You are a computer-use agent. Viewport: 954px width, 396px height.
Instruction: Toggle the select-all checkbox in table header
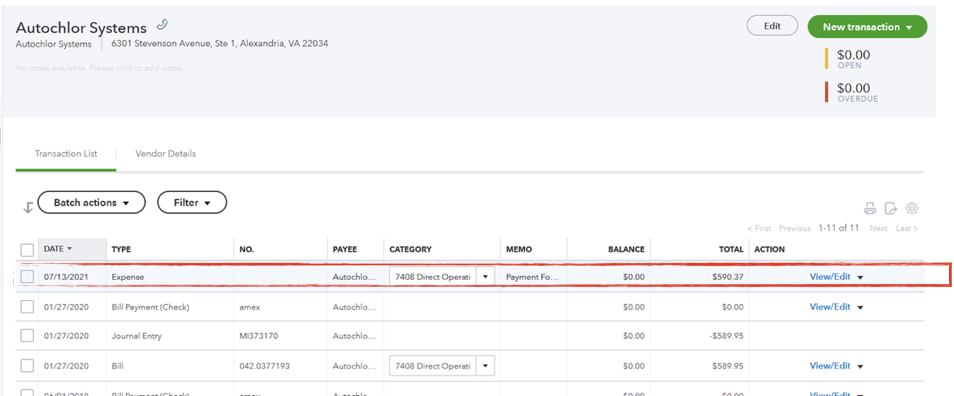pos(27,250)
